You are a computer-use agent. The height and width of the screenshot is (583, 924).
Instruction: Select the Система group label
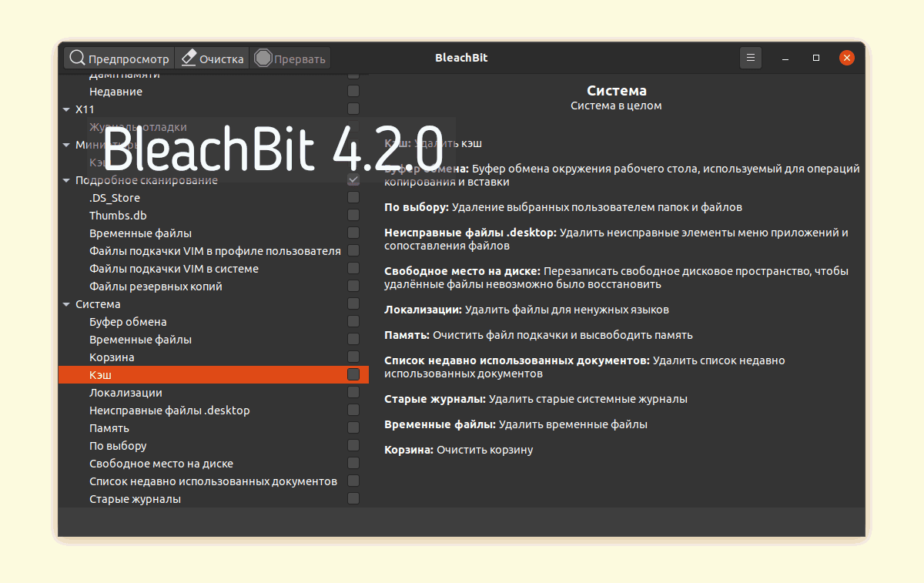click(x=98, y=304)
